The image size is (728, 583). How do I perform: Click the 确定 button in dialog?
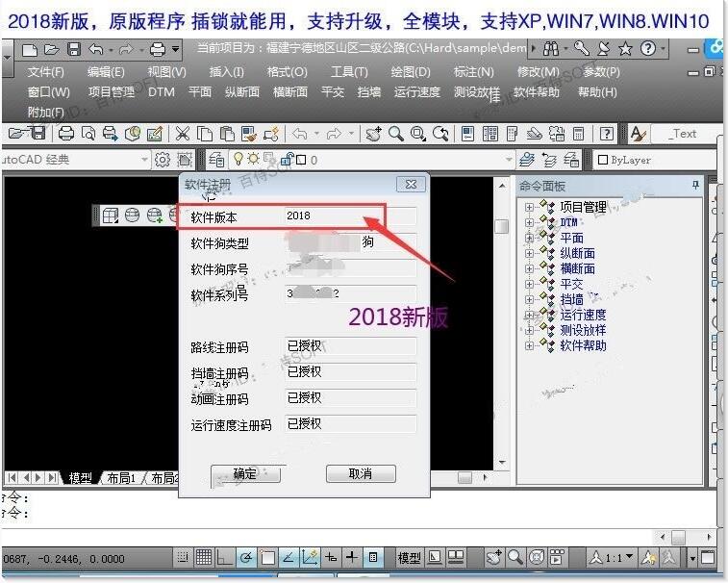pyautogui.click(x=245, y=474)
